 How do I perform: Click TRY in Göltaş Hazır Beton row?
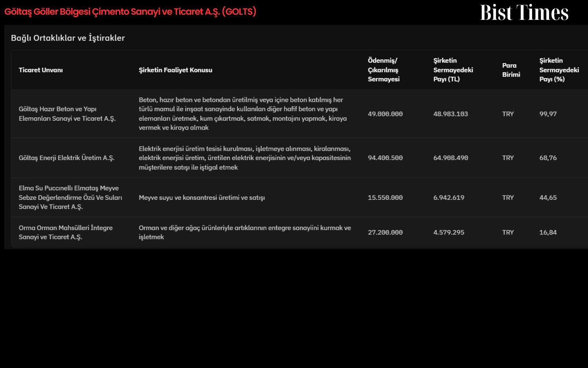[508, 114]
